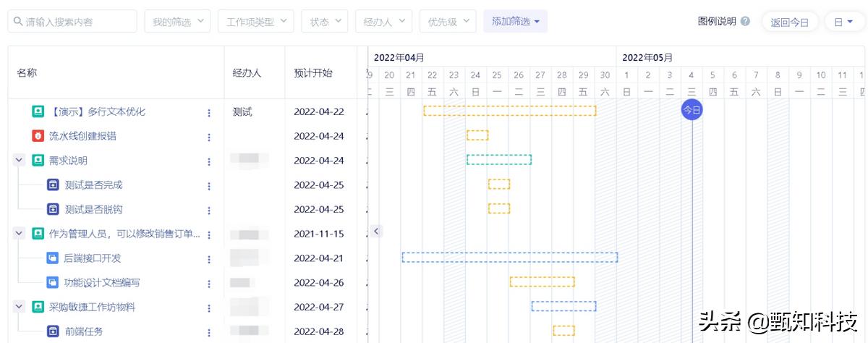Screen dimensions: 868x343
Task: Click the green icon beside 【演示】多行文本优化
Action: click(x=38, y=112)
